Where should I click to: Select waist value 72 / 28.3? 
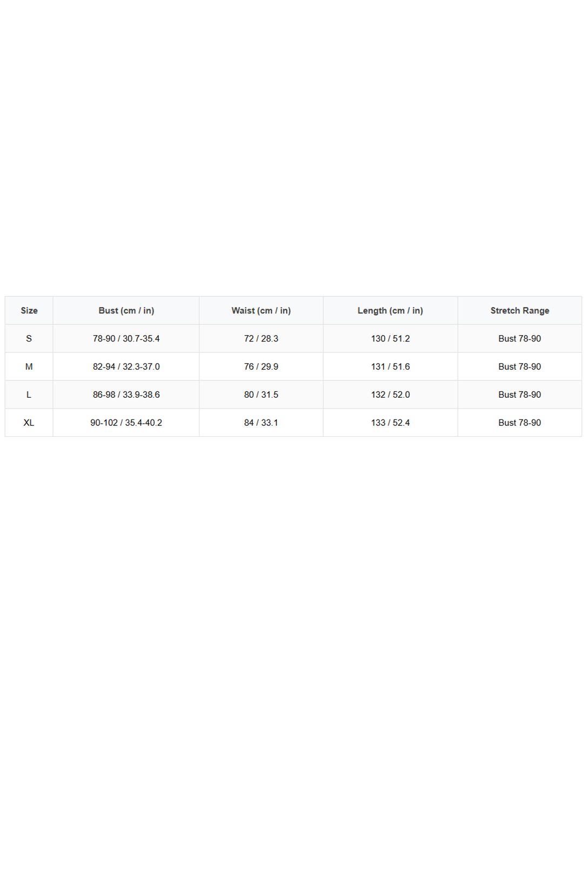[261, 338]
